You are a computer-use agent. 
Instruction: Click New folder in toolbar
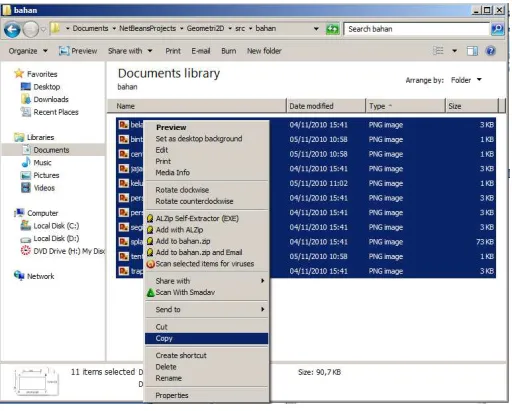coord(264,51)
